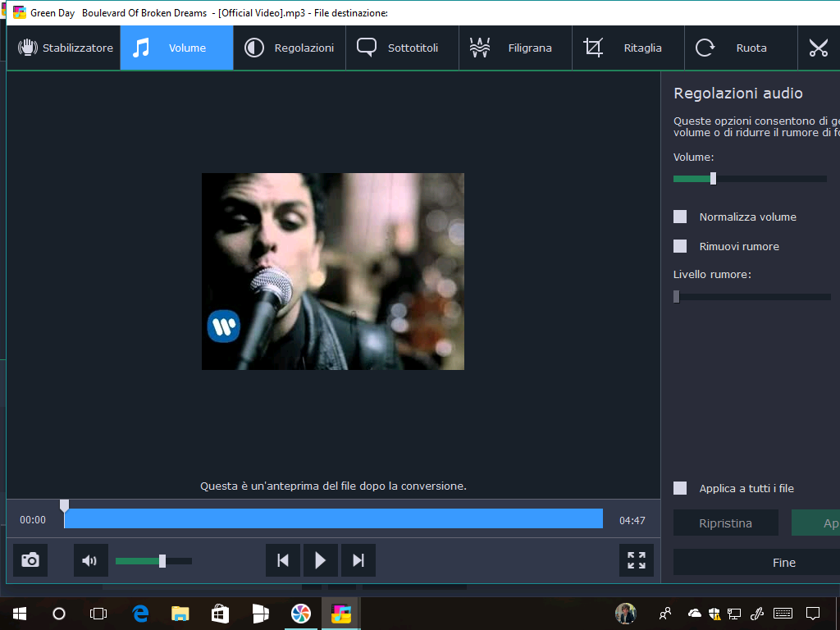
Task: Click the playback volume slider handle
Action: [x=162, y=561]
